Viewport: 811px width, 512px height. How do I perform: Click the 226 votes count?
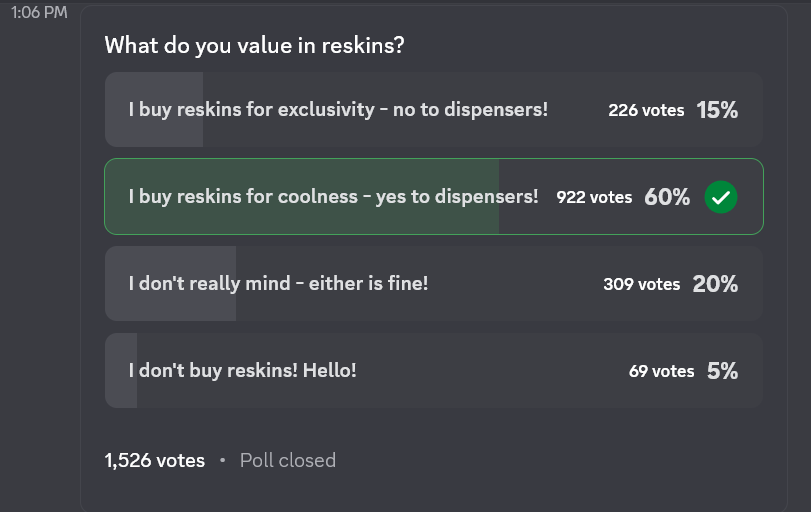point(646,110)
